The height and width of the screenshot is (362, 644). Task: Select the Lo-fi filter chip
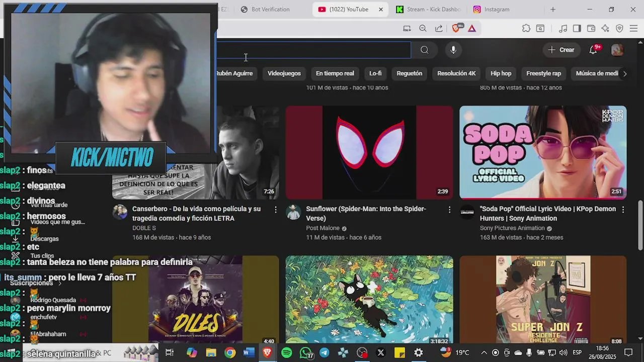coord(375,73)
